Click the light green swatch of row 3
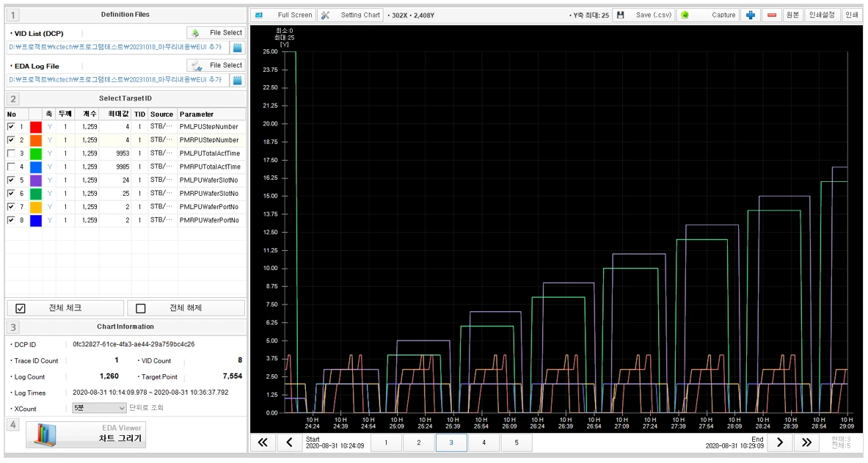This screenshot has width=868, height=463. pos(35,153)
